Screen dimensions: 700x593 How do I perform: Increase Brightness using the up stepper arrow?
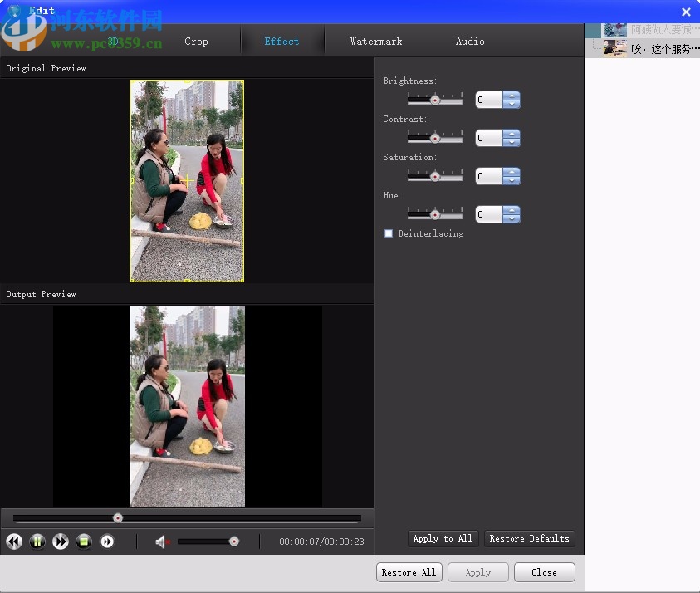pos(512,96)
